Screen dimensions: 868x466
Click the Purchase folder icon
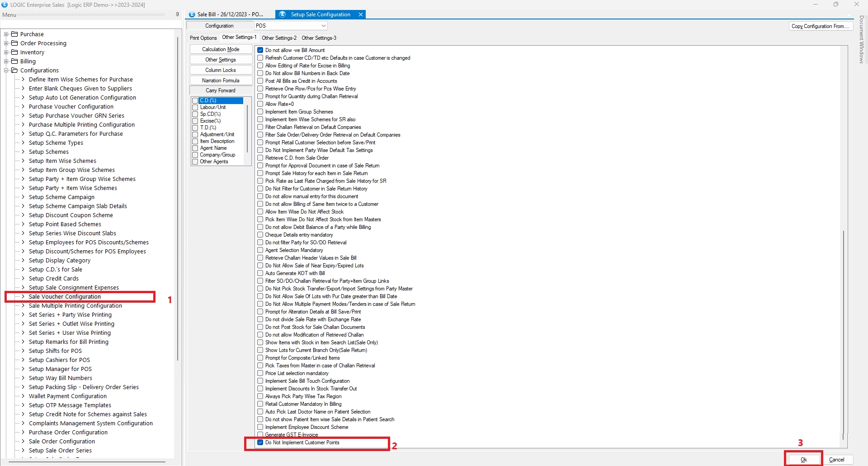click(14, 34)
